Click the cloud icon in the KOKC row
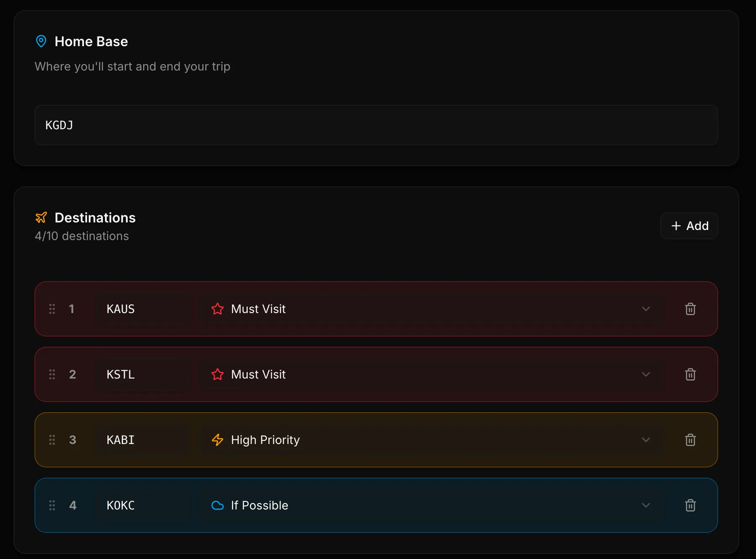The width and height of the screenshot is (756, 559). pos(218,505)
